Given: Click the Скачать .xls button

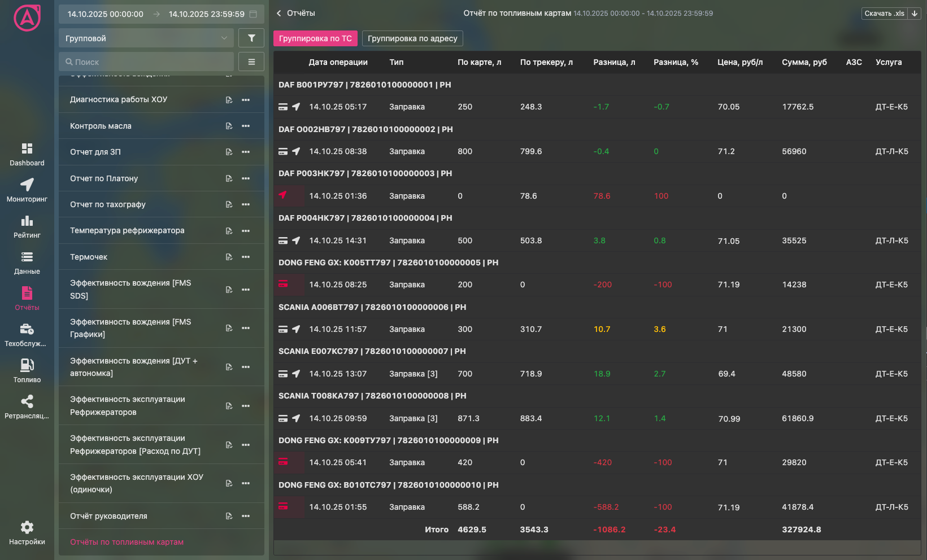Looking at the screenshot, I should pos(884,14).
